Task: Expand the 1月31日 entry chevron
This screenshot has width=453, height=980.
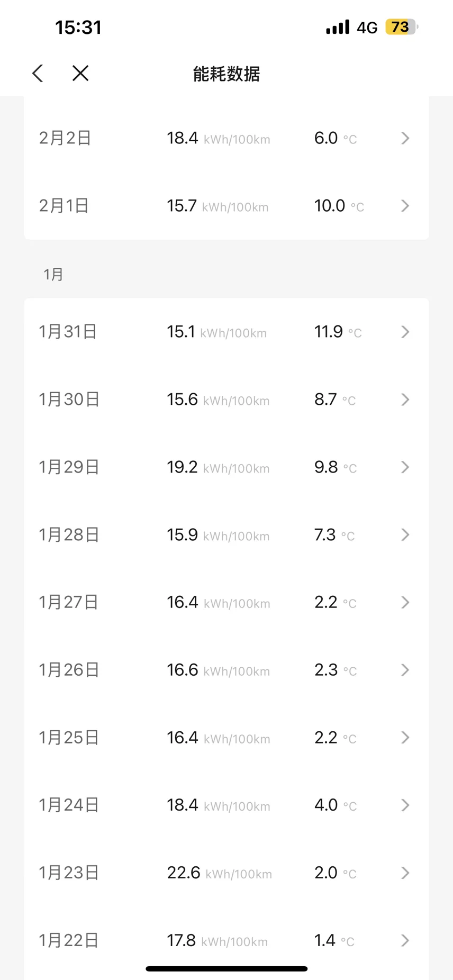Action: [405, 332]
